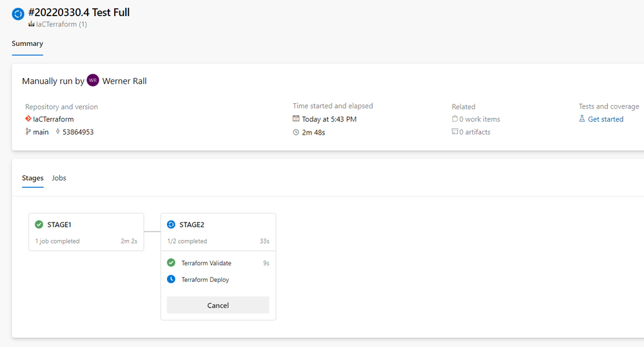Click the WR user avatar

[x=93, y=81]
